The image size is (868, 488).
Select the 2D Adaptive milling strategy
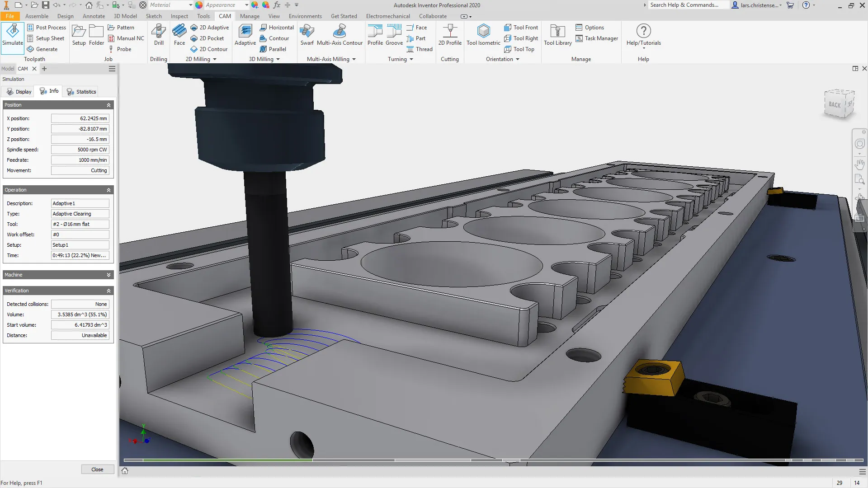[x=210, y=27]
